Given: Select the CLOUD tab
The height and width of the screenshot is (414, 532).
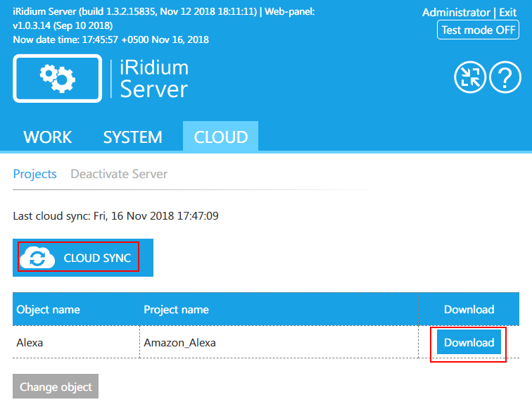Looking at the screenshot, I should 220,137.
